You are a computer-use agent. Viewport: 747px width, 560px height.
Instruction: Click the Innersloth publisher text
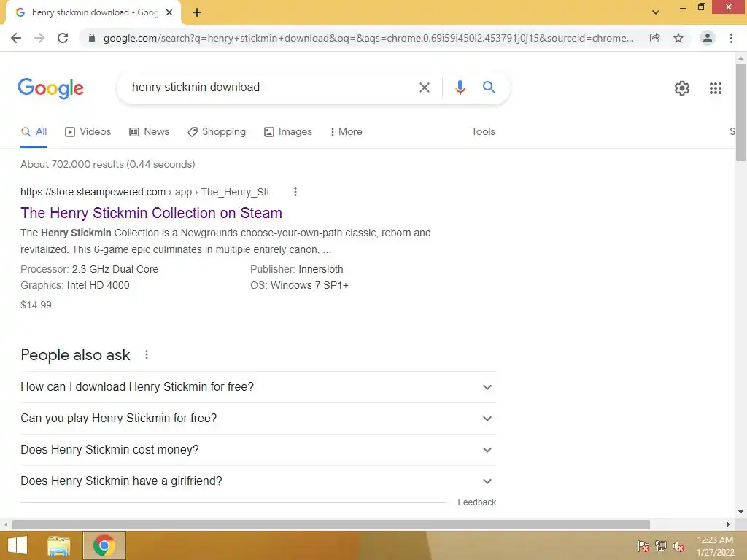(x=321, y=270)
